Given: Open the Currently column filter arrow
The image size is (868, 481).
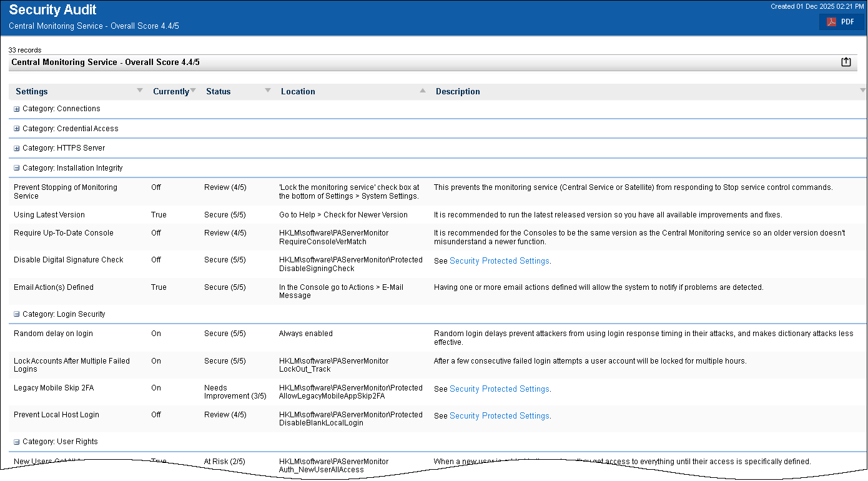Looking at the screenshot, I should [193, 91].
